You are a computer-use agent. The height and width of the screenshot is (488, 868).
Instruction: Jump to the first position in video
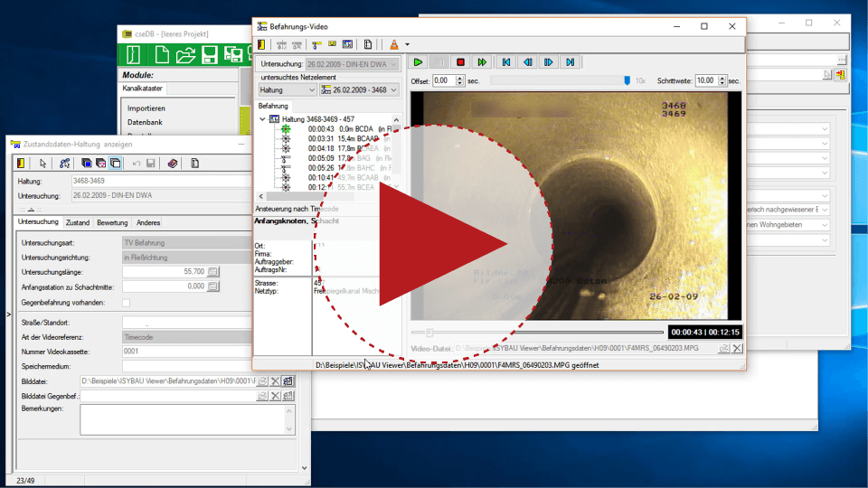506,62
